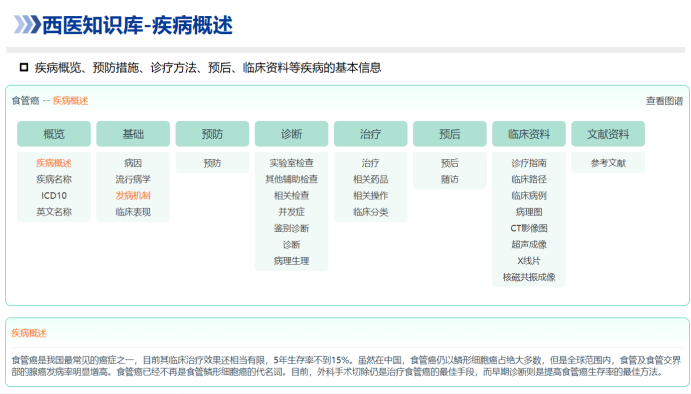691x394 pixels.
Task: Select the 预防 category header button
Action: (x=212, y=134)
